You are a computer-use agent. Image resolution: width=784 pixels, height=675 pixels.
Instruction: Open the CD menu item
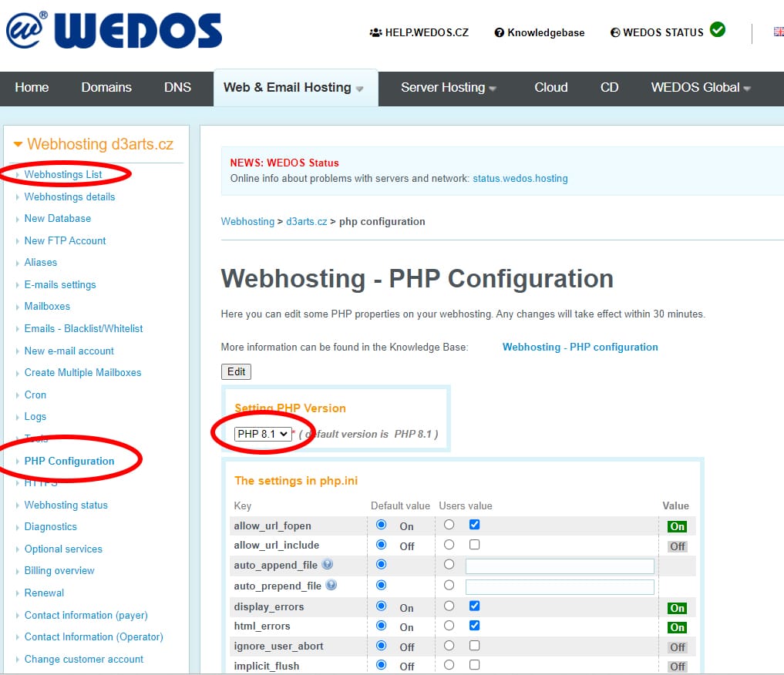pos(610,87)
